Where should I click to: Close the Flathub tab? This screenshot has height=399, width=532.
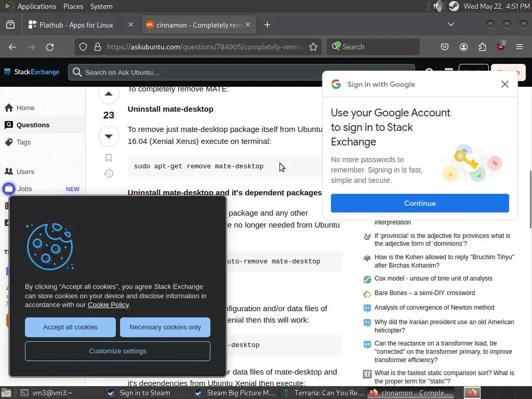point(130,25)
